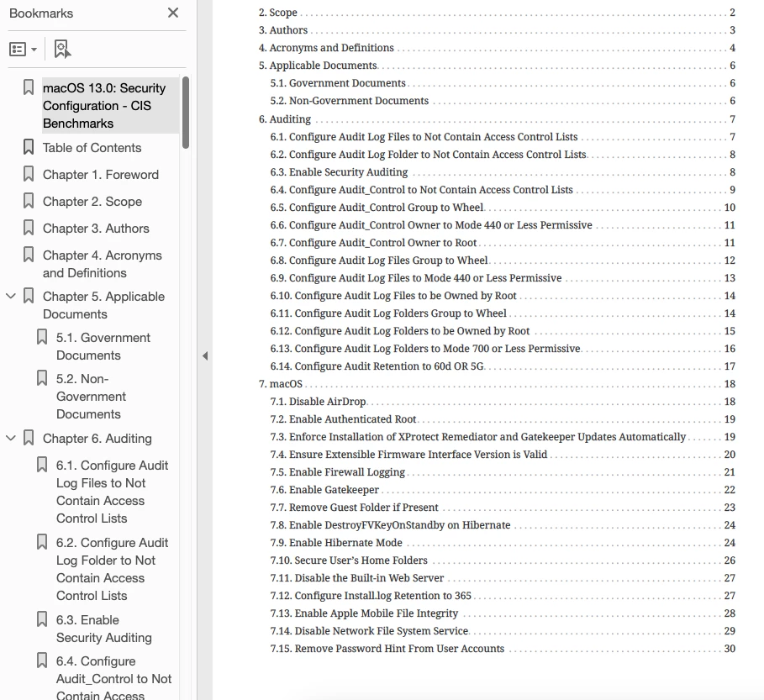Click contents entry 5.2. Non-Government Documents
This screenshot has width=764, height=700.
pos(350,101)
